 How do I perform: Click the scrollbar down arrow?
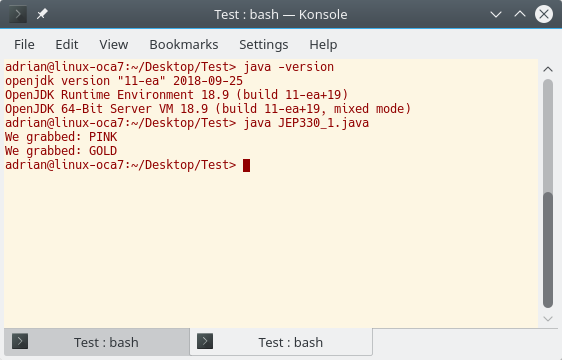click(x=548, y=318)
